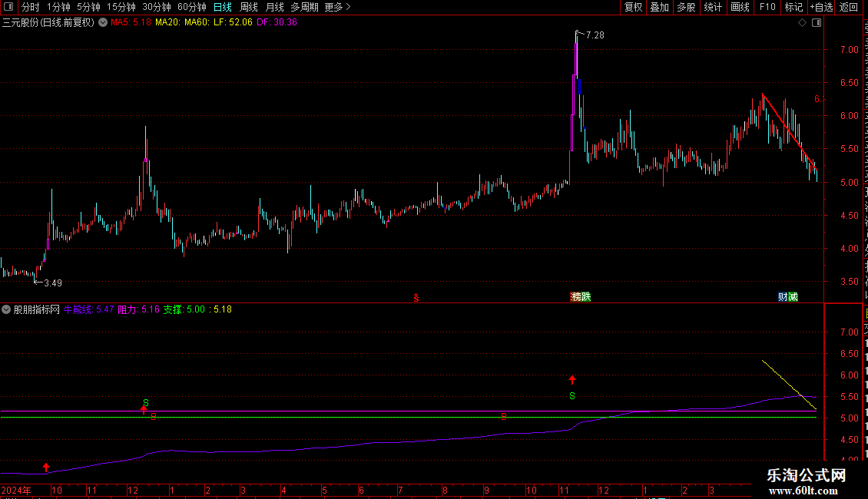Click the 榜跌 event tag on the chart
The width and height of the screenshot is (868, 499).
[x=581, y=297]
